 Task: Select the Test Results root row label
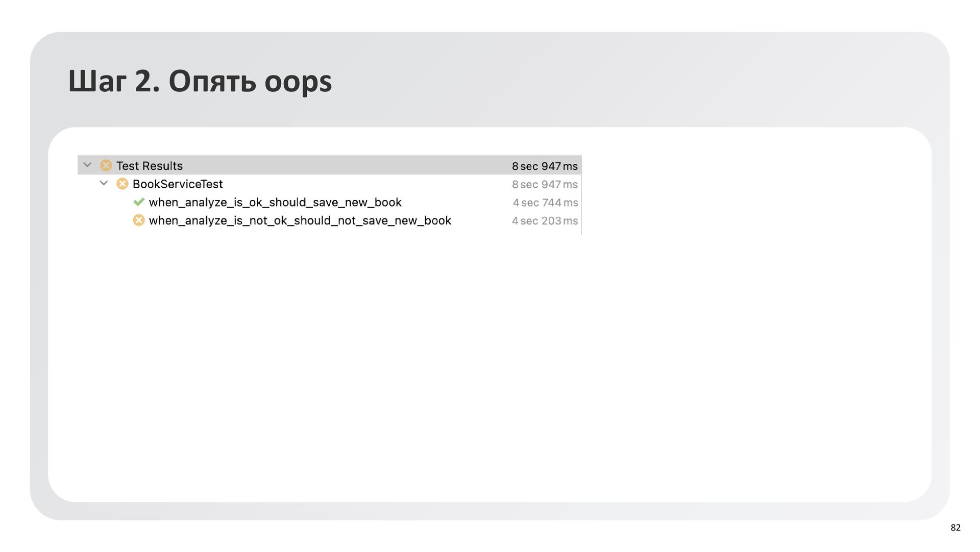[150, 166]
